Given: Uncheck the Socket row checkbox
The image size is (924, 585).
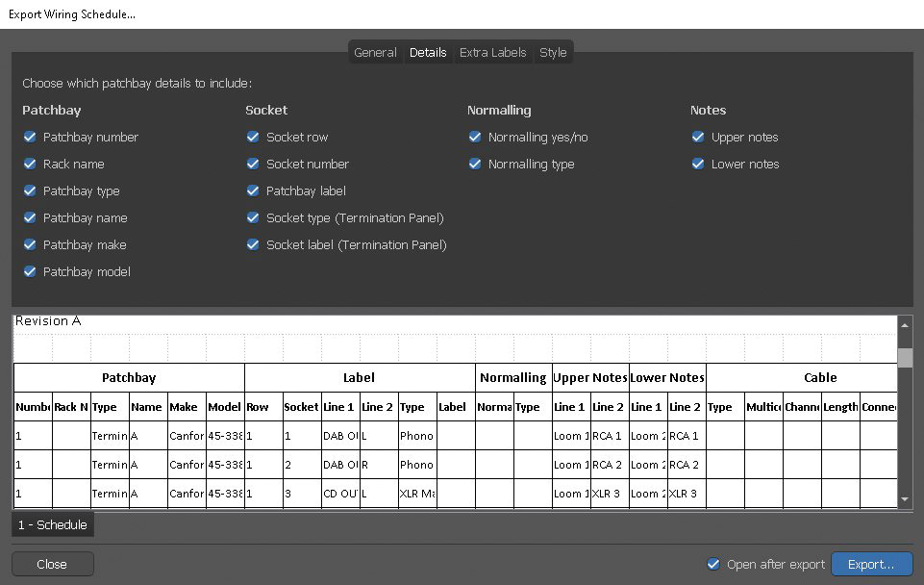Looking at the screenshot, I should point(253,138).
